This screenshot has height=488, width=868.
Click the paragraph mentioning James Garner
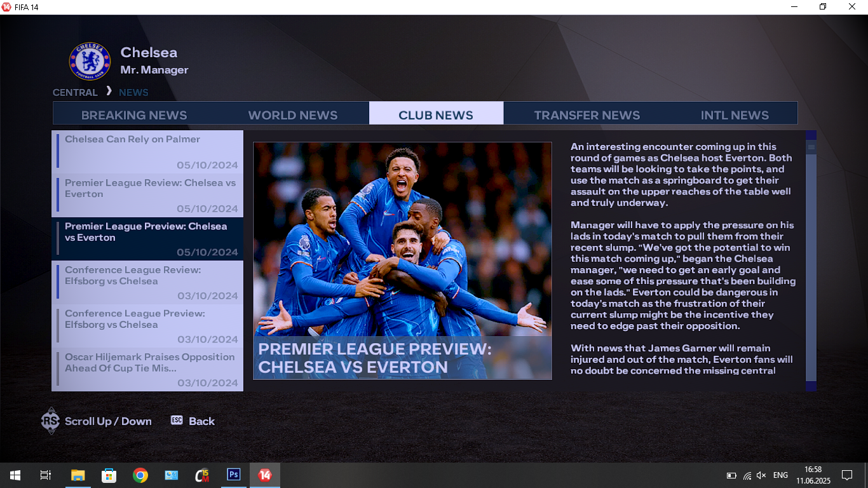point(681,359)
